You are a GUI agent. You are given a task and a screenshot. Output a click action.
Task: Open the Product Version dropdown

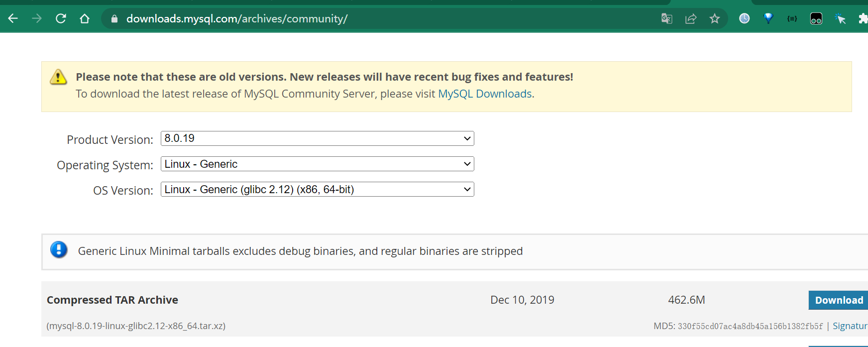(317, 138)
